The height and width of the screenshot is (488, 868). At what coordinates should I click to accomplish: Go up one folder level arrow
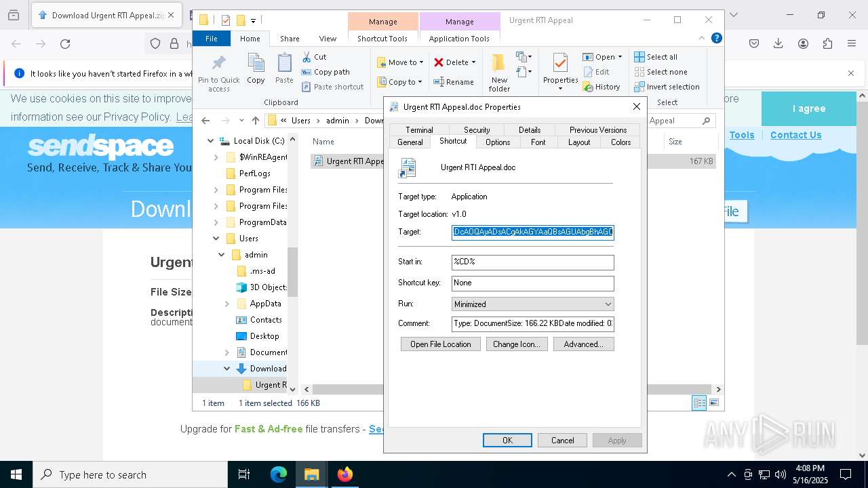coord(255,121)
